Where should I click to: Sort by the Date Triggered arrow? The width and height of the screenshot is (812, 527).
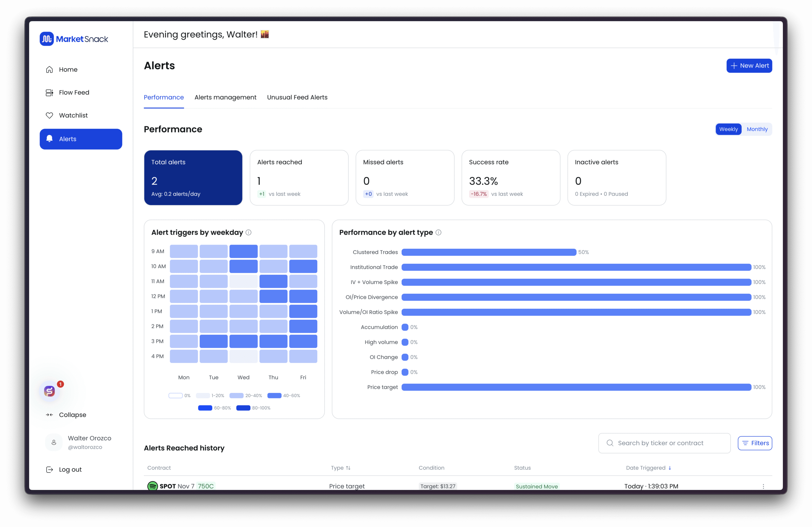tap(670, 468)
